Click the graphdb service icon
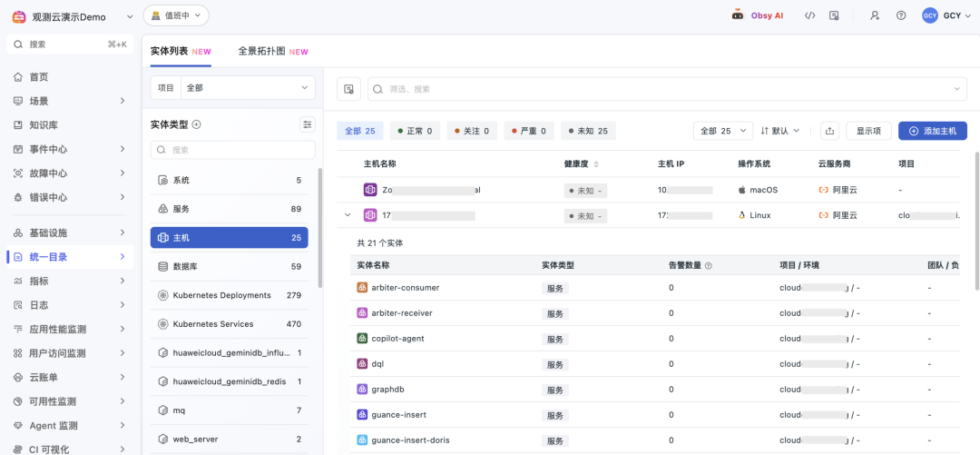 pyautogui.click(x=362, y=389)
